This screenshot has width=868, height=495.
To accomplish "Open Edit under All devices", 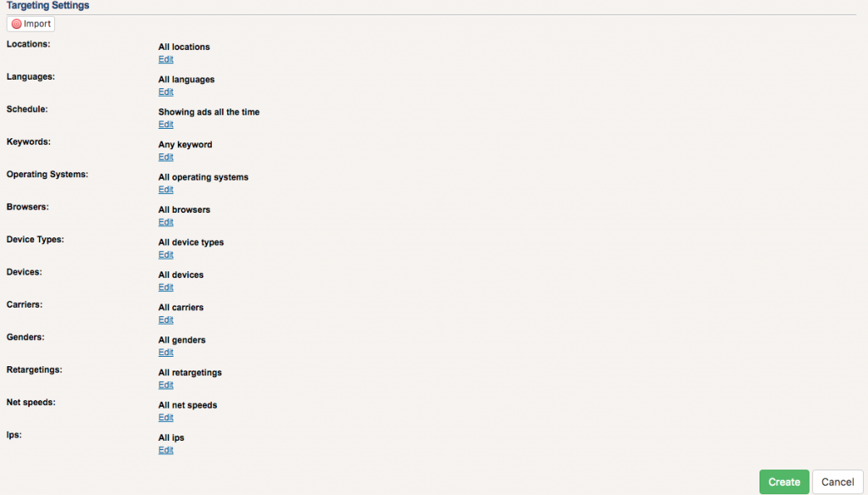I will tap(165, 287).
